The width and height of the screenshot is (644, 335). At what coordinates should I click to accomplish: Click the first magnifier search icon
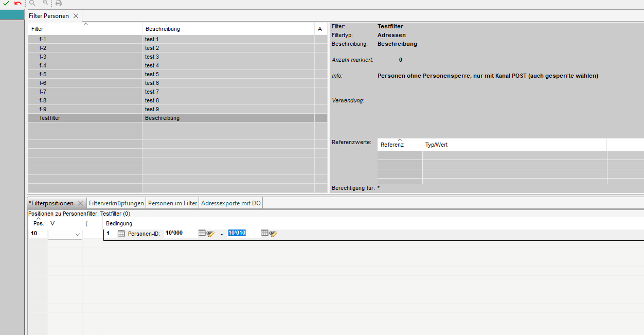pos(32,3)
